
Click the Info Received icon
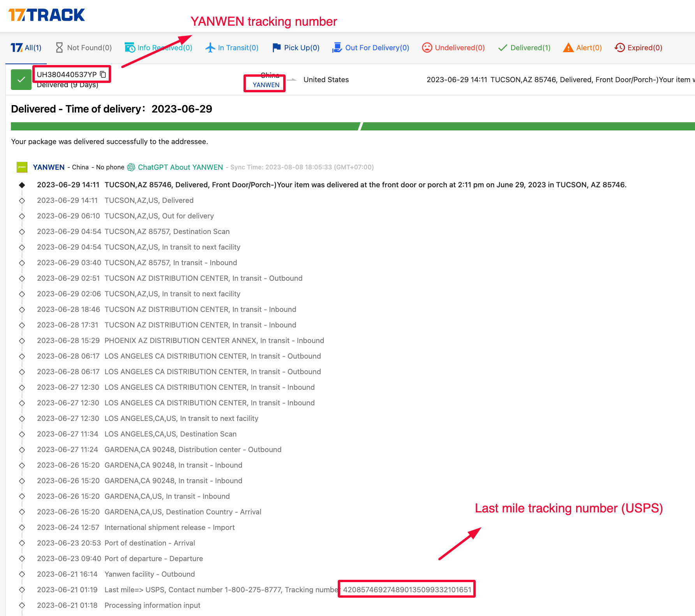(130, 48)
